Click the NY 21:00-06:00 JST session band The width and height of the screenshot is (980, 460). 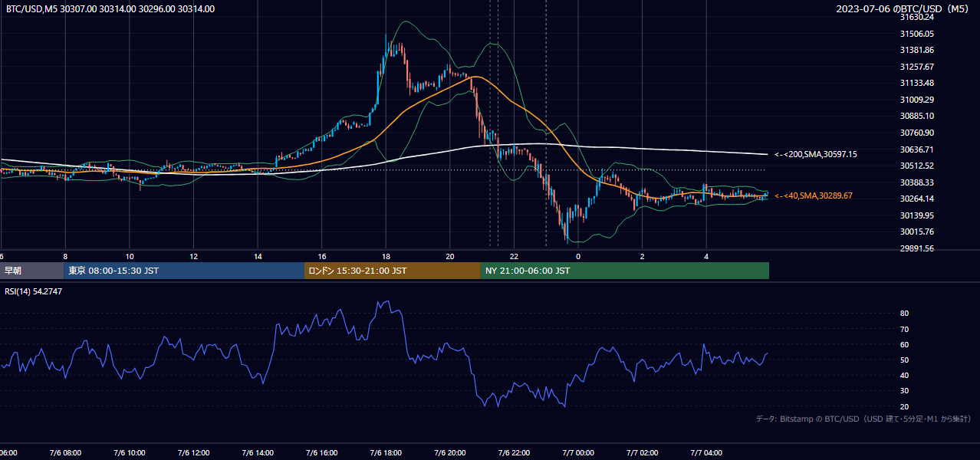(625, 271)
